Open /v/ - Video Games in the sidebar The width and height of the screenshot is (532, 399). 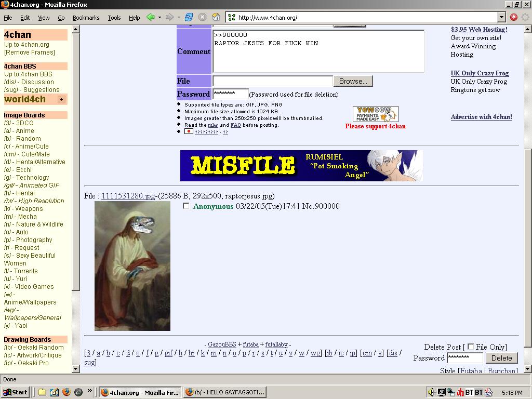29,287
